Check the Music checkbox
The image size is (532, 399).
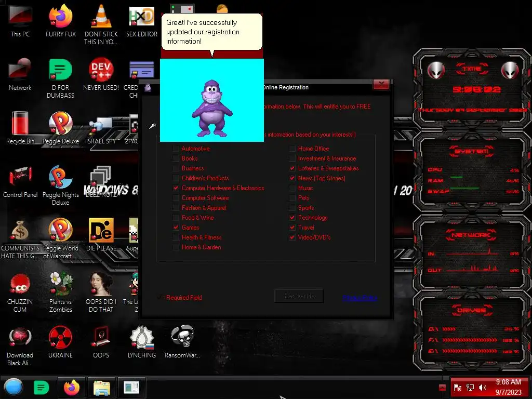[x=292, y=188]
